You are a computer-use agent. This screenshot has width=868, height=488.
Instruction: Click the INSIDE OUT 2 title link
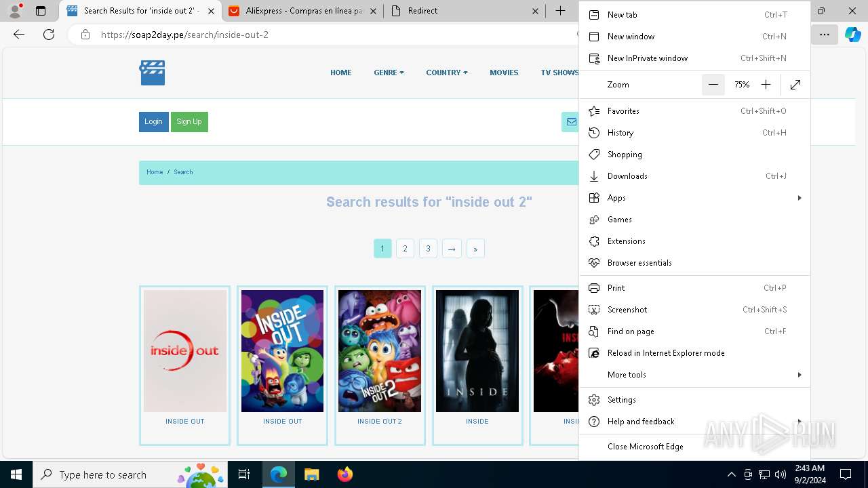point(380,422)
